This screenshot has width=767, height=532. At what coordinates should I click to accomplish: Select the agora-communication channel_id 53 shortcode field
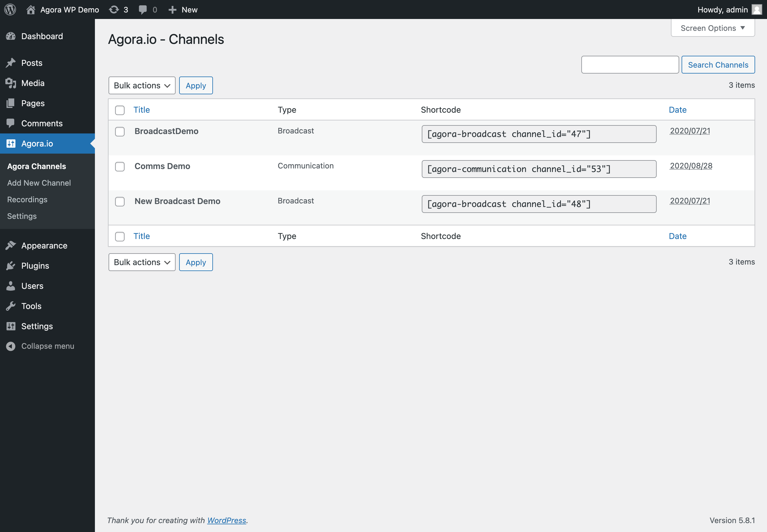coord(539,169)
